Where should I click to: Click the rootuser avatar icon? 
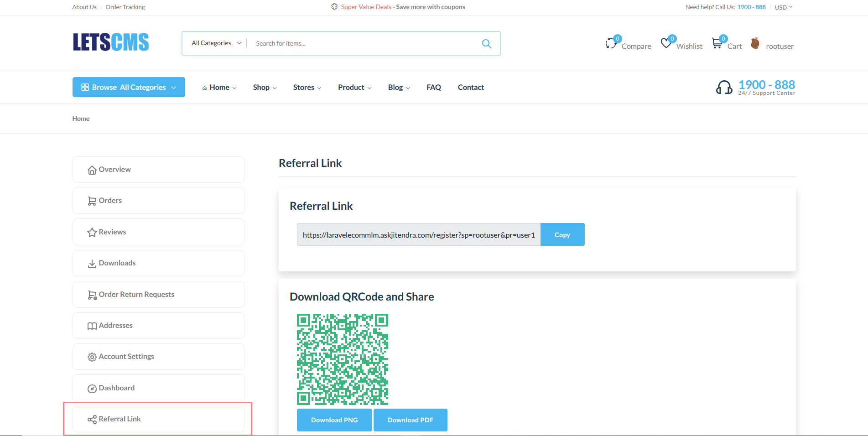[x=755, y=43]
